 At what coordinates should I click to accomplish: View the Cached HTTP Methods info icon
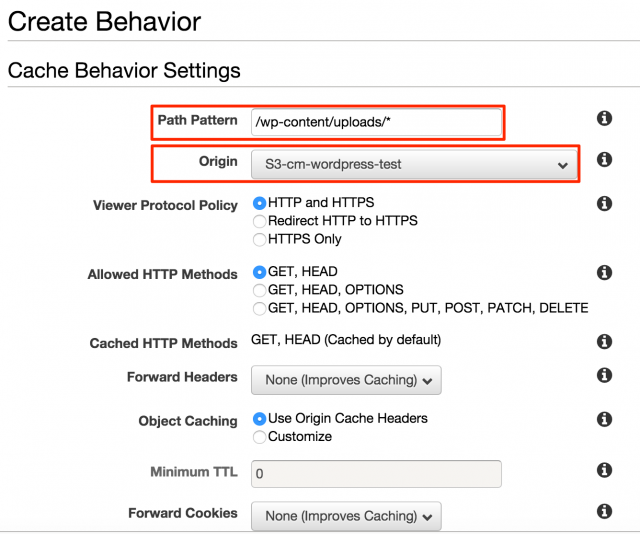pyautogui.click(x=604, y=341)
